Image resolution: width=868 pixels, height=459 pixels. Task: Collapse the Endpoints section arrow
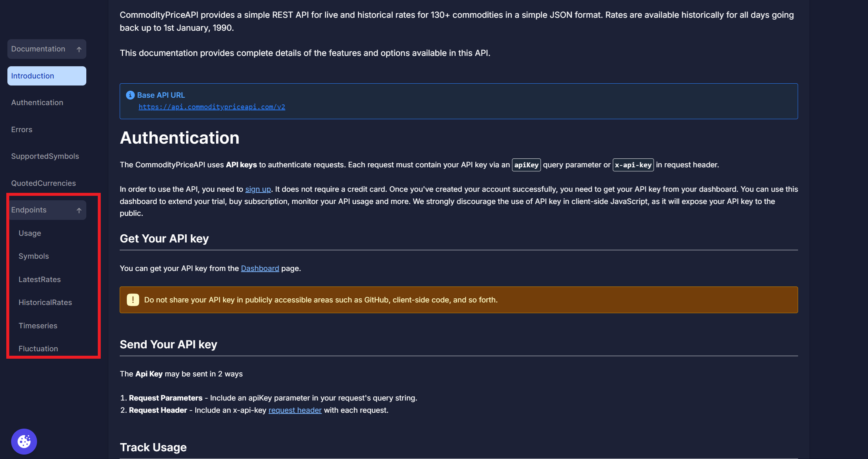click(x=79, y=210)
